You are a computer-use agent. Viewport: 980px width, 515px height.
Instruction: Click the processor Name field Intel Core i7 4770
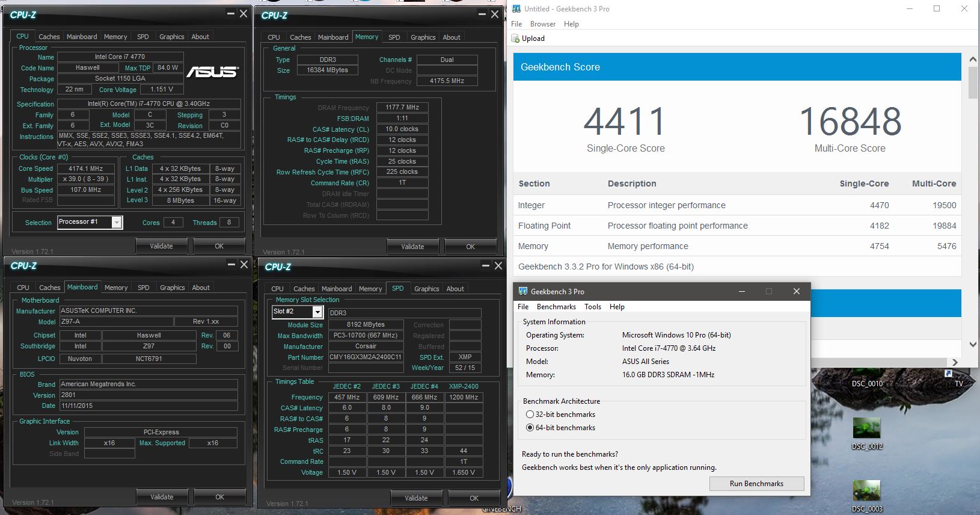click(120, 57)
